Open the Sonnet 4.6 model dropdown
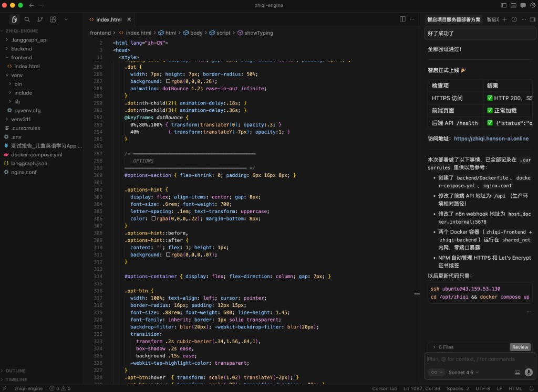The image size is (538, 392). tap(463, 373)
